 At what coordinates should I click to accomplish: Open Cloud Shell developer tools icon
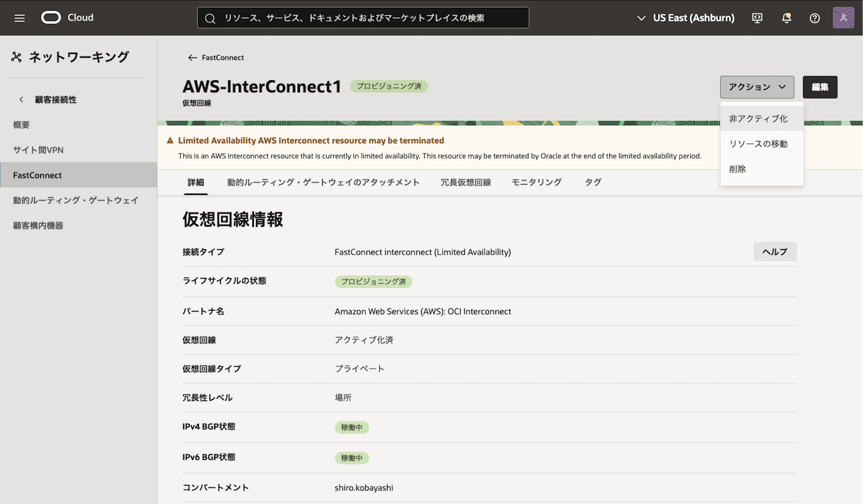757,18
